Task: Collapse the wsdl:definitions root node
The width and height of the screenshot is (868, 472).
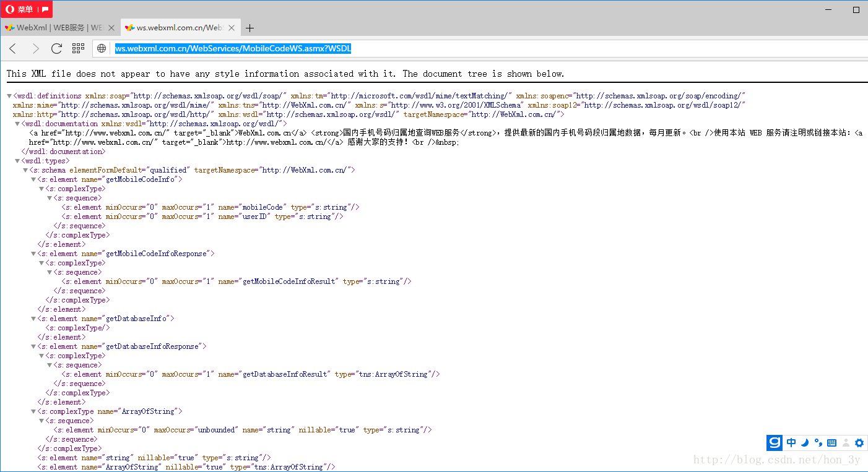Action: click(9, 96)
